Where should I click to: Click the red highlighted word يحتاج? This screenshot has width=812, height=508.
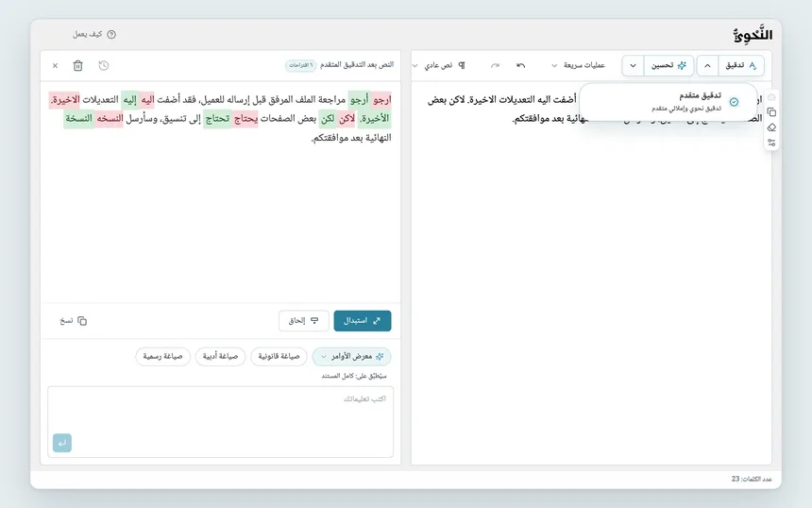245,119
